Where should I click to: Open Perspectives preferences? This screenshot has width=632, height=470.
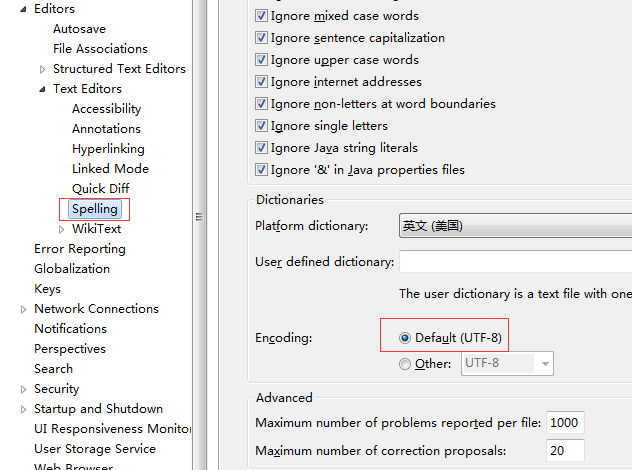pyautogui.click(x=70, y=349)
